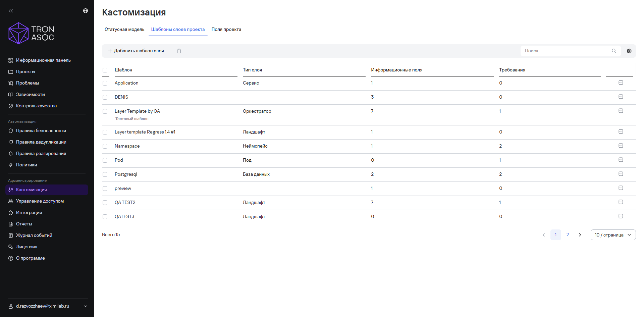Open О программе page
The width and height of the screenshot is (644, 317).
[47, 258]
